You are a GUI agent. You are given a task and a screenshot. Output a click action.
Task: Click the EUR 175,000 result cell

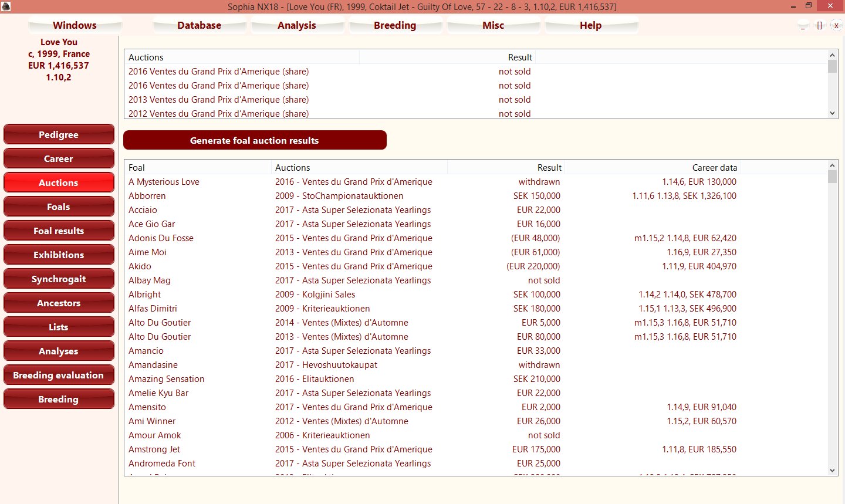[x=536, y=449]
